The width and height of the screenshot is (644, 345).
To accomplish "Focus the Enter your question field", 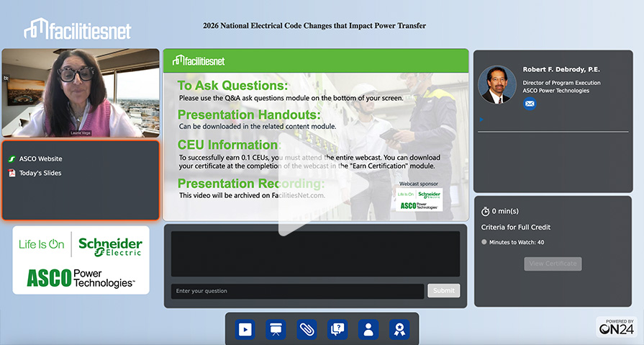I will pos(296,291).
